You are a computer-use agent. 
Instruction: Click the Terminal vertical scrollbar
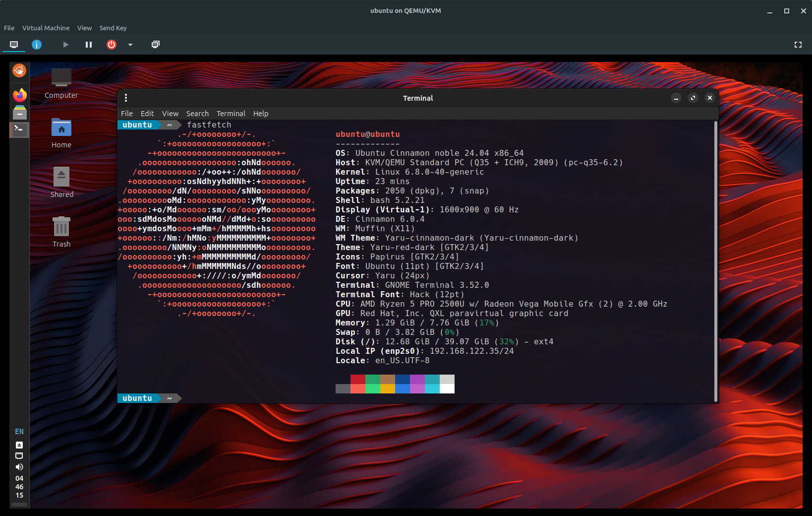(x=716, y=261)
